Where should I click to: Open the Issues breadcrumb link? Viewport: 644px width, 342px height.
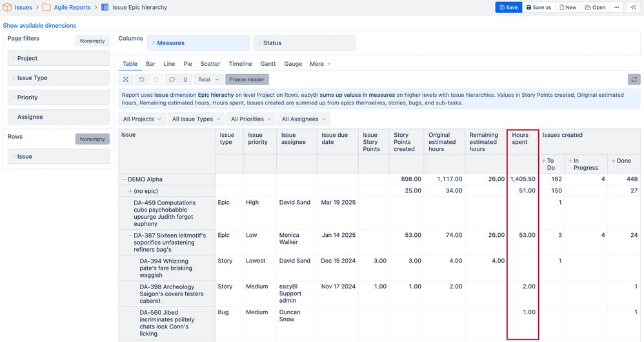coord(23,7)
